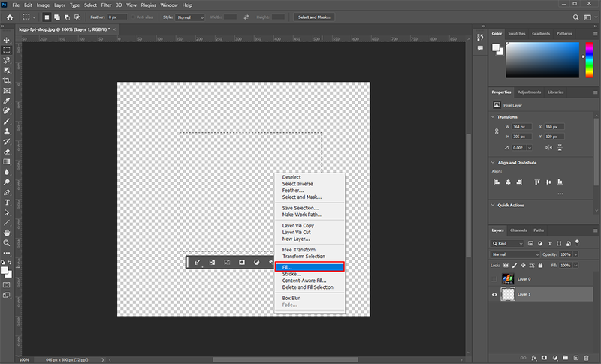The height and width of the screenshot is (364, 601).
Task: Click the Select and Mask... button
Action: 314,17
